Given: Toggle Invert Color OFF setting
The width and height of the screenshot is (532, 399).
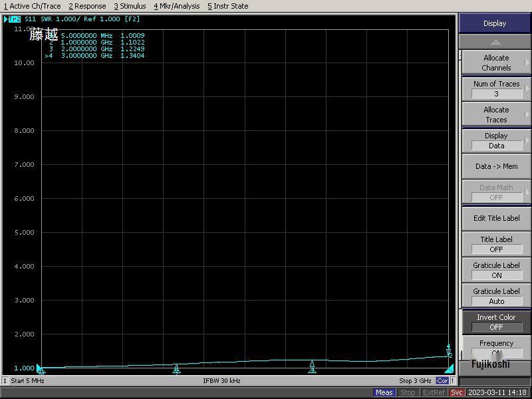Looking at the screenshot, I should click(496, 323).
